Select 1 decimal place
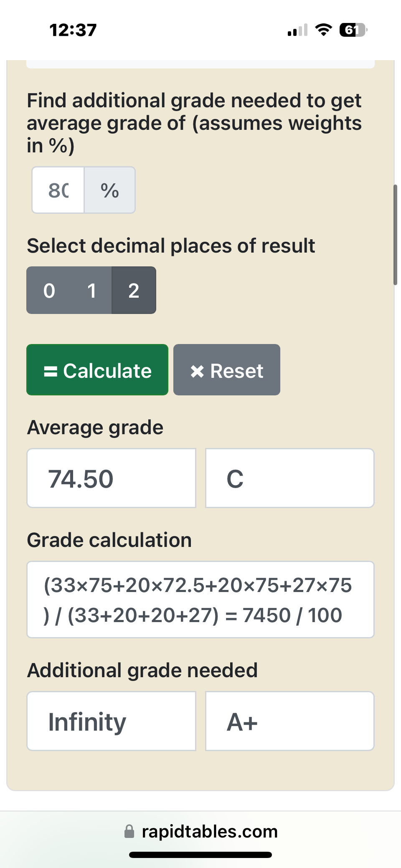The image size is (401, 868). 91,291
